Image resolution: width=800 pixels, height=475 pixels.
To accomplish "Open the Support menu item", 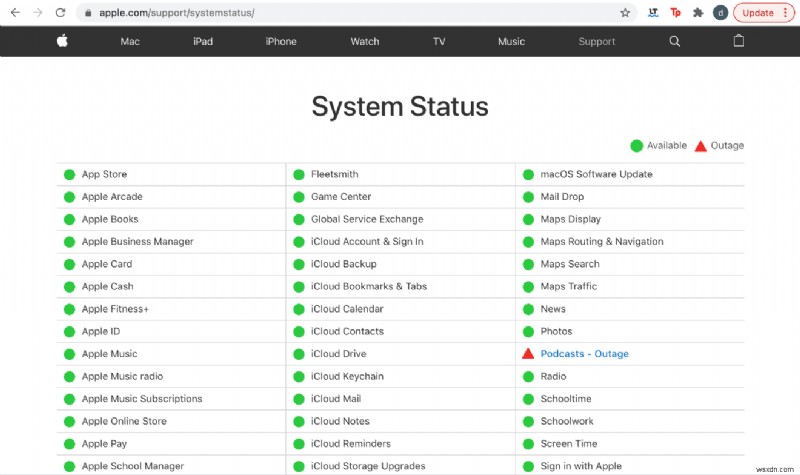I will click(596, 41).
